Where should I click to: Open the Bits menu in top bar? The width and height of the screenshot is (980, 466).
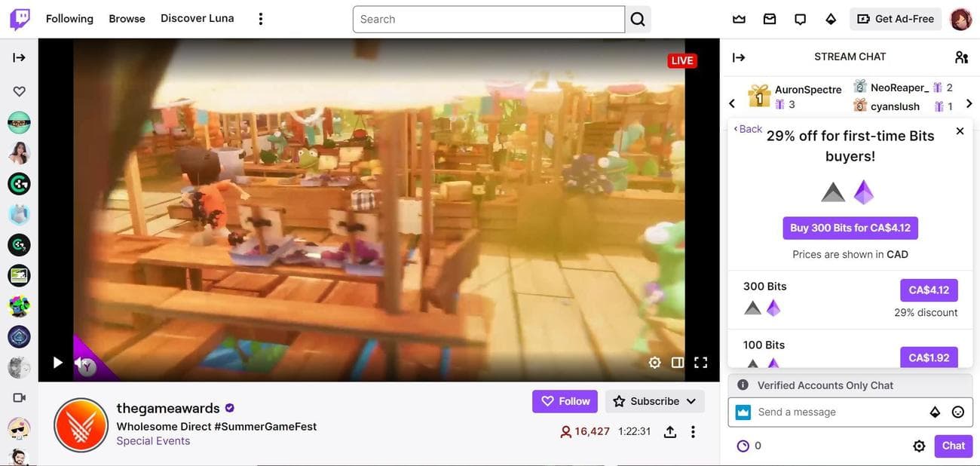tap(830, 17)
